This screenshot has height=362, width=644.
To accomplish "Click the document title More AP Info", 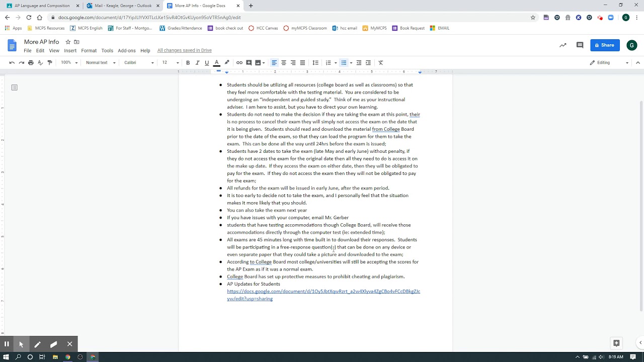I will point(42,42).
